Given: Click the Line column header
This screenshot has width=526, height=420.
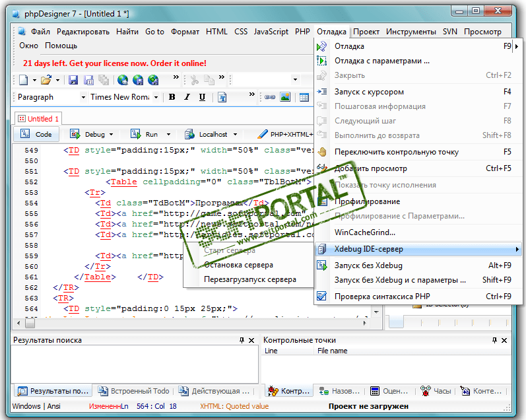Looking at the screenshot, I should (287, 351).
